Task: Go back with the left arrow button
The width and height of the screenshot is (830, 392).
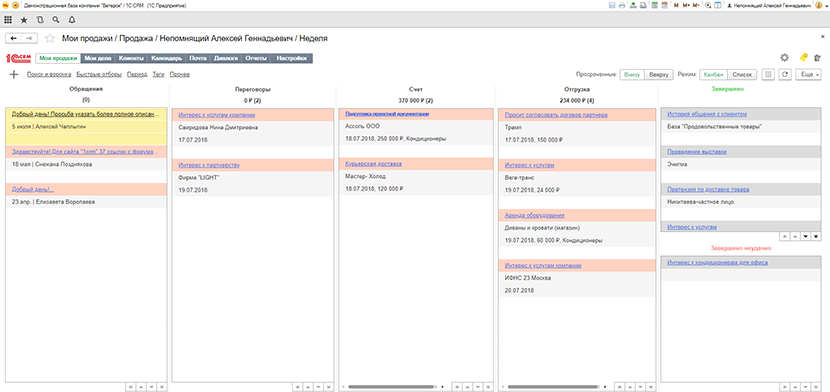Action: pos(13,38)
